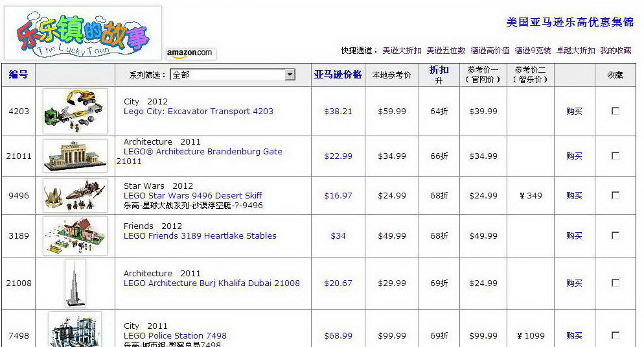Check the favorite box for set 3189

[x=615, y=235]
